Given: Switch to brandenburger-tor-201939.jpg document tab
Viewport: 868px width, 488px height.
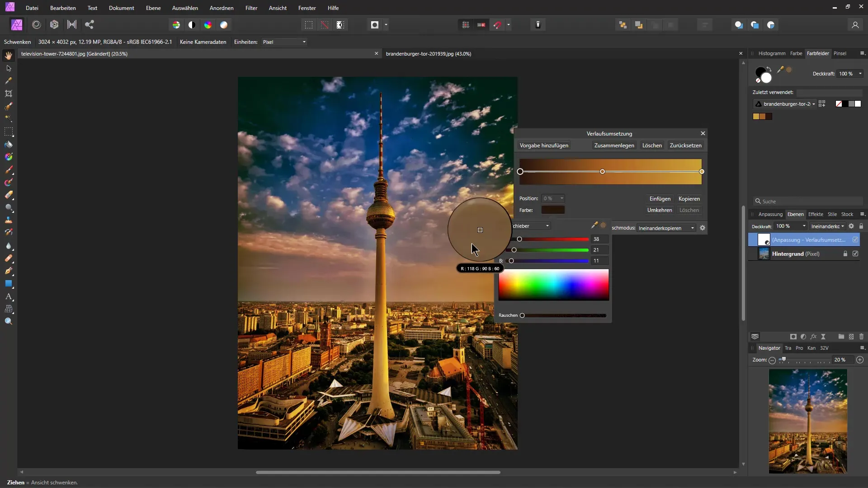Looking at the screenshot, I should [428, 54].
